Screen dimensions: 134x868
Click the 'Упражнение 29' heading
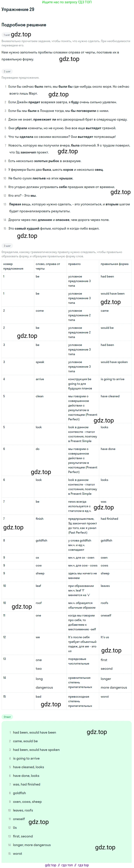[18, 9]
